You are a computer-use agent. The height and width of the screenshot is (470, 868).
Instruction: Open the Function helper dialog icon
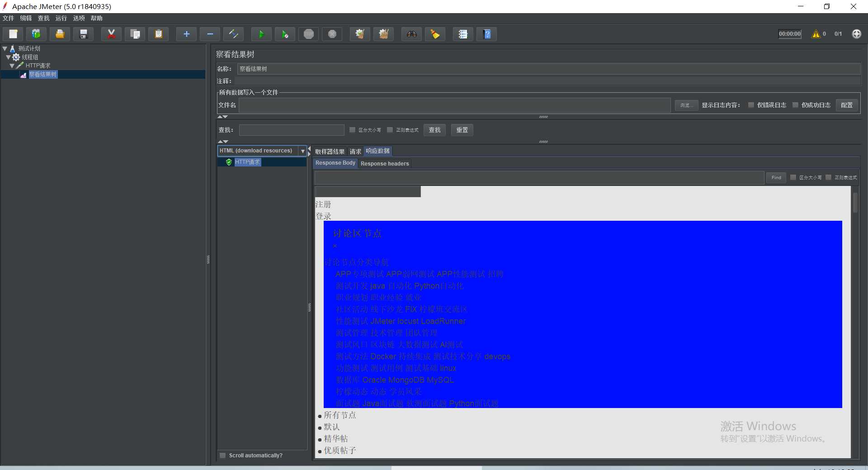point(463,34)
